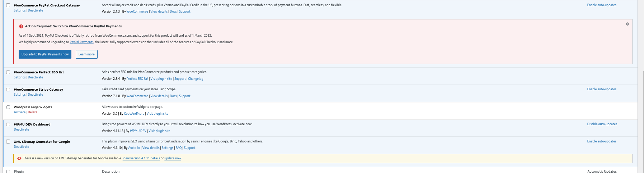Tick the Wordpress Page Widgets checkbox
Viewport: 644px width, 173px height.
point(8,107)
